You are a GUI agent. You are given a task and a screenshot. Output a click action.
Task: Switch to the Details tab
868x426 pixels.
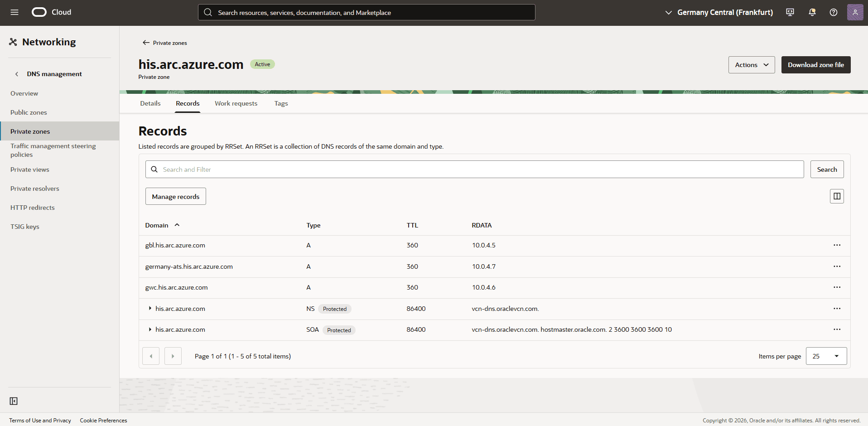150,103
